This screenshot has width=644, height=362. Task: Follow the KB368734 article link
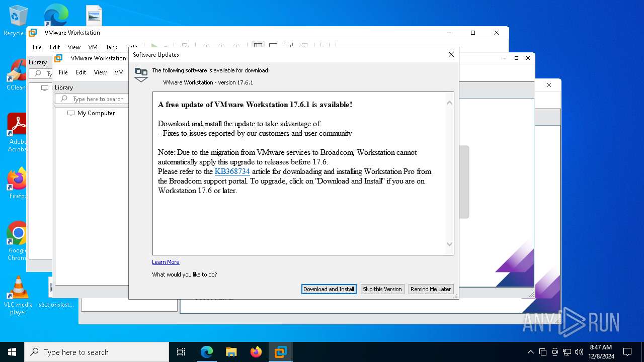point(232,171)
